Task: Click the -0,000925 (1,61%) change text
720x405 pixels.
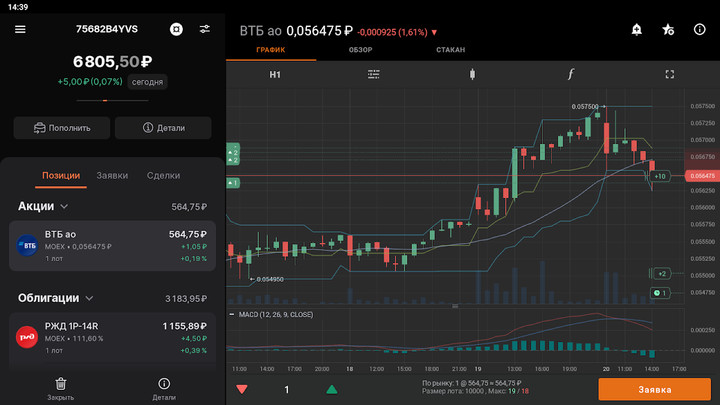Action: (x=392, y=32)
